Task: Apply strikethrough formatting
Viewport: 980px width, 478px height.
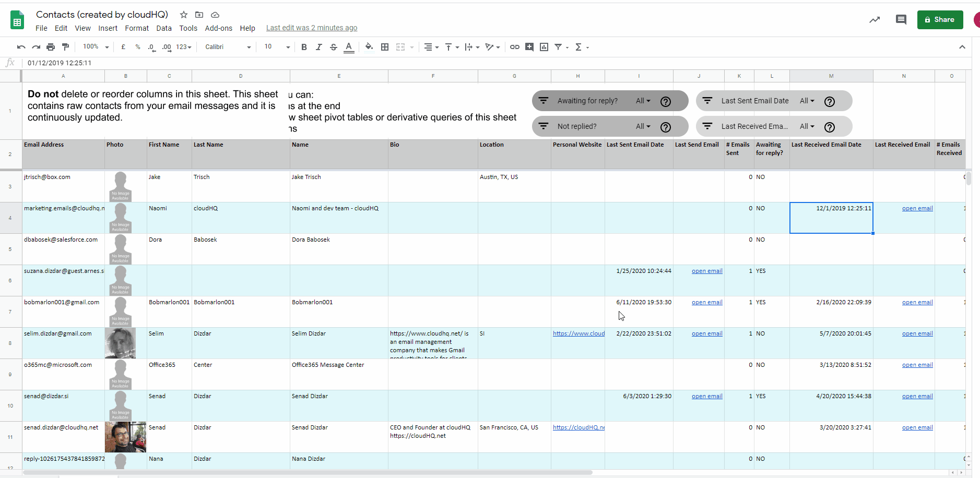Action: pos(334,47)
